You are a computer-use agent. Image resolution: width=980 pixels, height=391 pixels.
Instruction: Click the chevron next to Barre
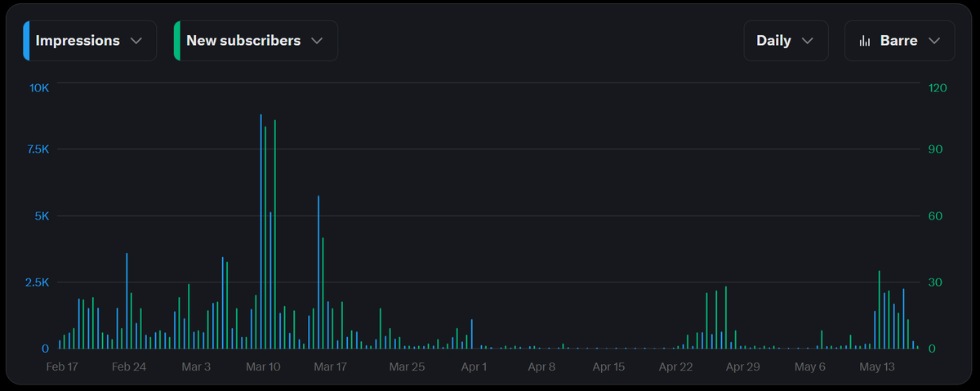coord(935,41)
